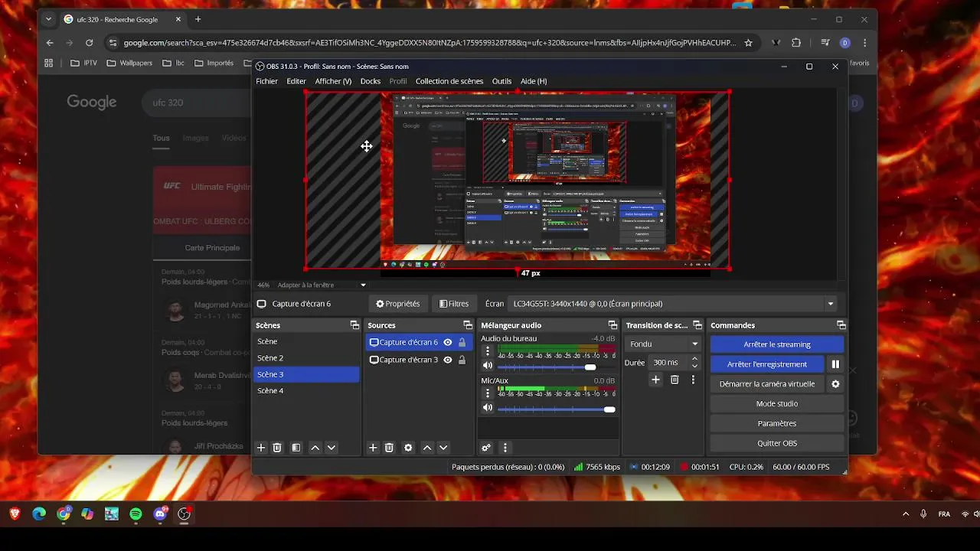Open Mic/Aux options three dots
980x551 pixels.
click(488, 393)
